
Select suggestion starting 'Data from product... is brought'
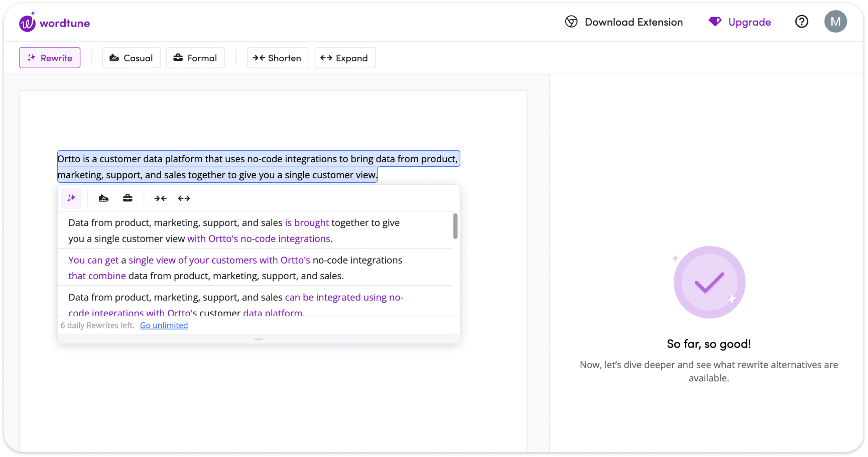tap(255, 231)
